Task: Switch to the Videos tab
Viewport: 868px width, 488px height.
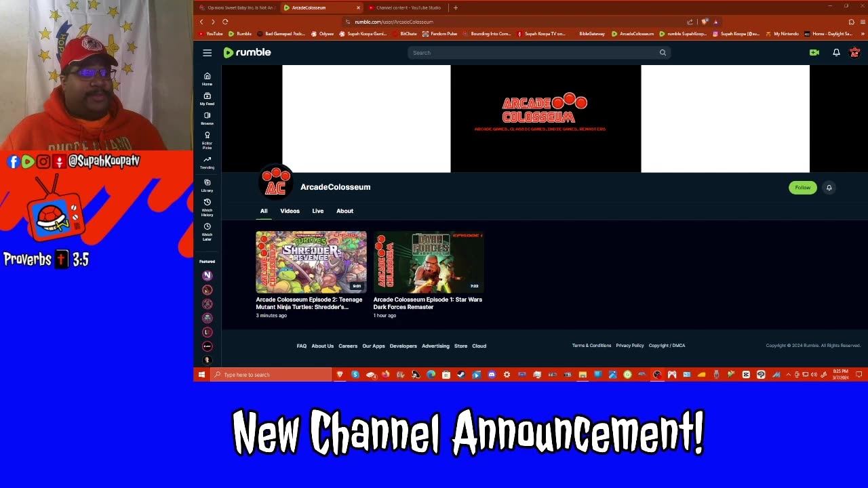Action: 290,211
